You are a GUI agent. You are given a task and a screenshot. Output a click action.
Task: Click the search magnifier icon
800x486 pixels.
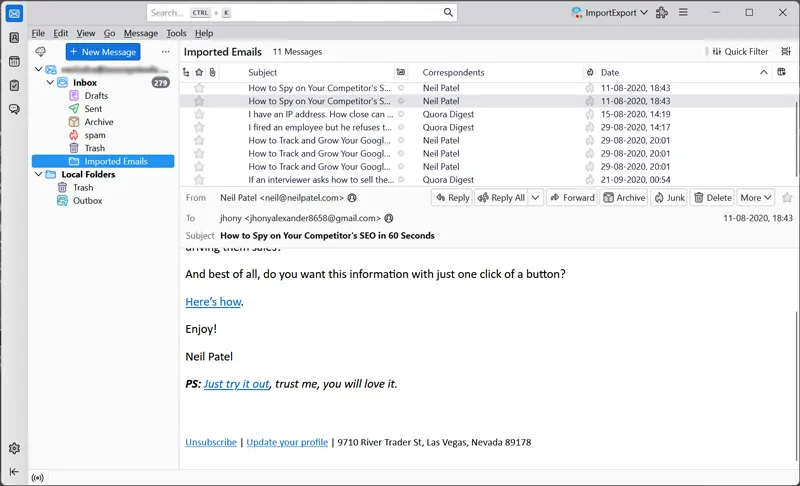[x=448, y=12]
